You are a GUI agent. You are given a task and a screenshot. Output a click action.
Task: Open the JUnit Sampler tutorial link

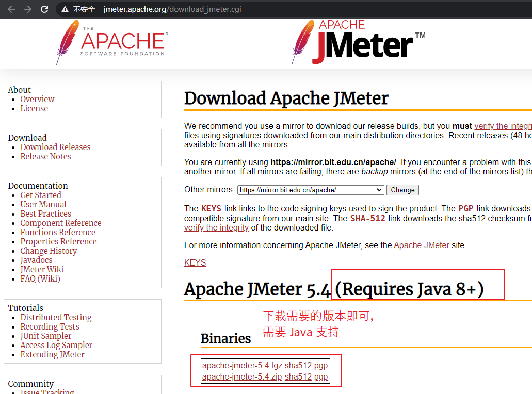pos(46,336)
